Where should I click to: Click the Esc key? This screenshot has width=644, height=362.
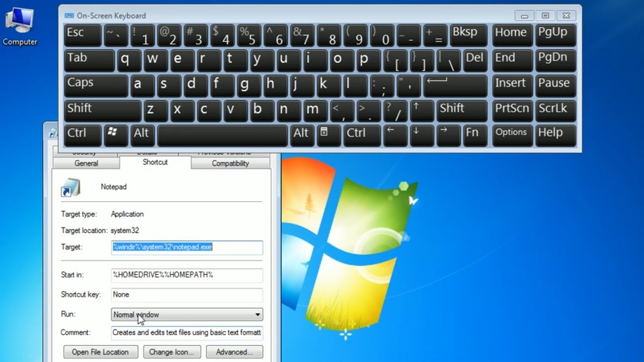point(83,35)
